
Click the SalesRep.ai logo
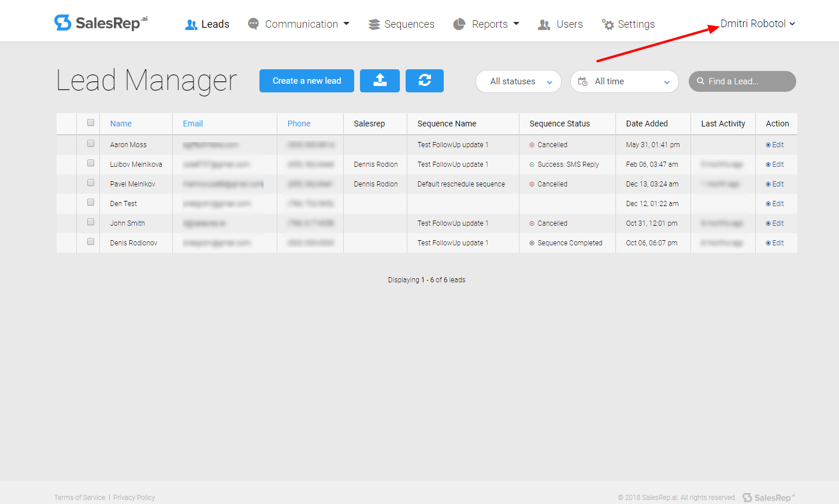coord(101,23)
